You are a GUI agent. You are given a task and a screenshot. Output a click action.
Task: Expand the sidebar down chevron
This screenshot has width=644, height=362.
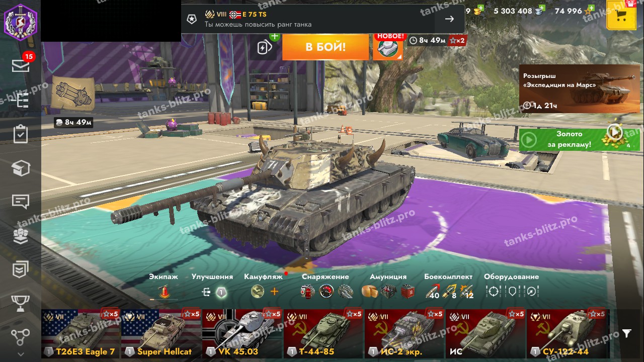pyautogui.click(x=21, y=354)
